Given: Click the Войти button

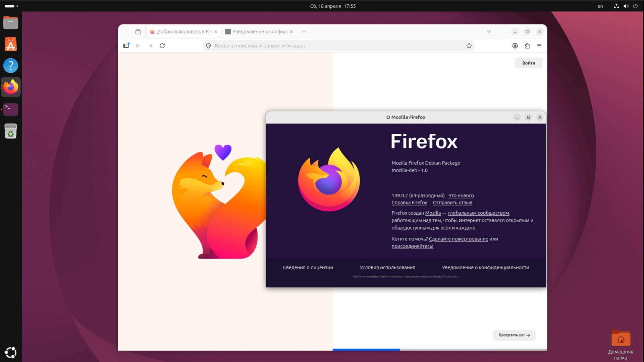Looking at the screenshot, I should click(x=529, y=63).
